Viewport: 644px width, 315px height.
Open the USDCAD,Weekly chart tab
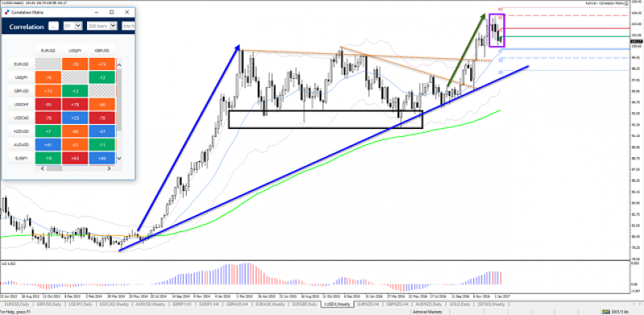click(114, 305)
